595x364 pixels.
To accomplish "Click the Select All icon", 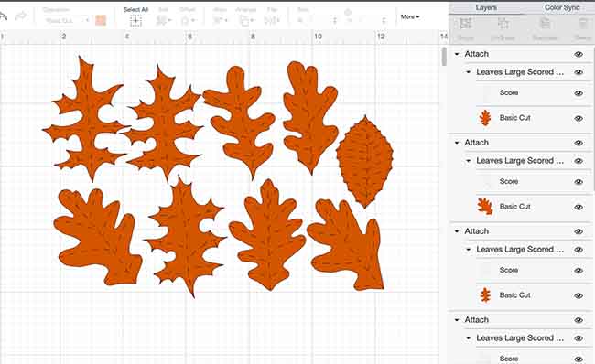I will click(135, 21).
